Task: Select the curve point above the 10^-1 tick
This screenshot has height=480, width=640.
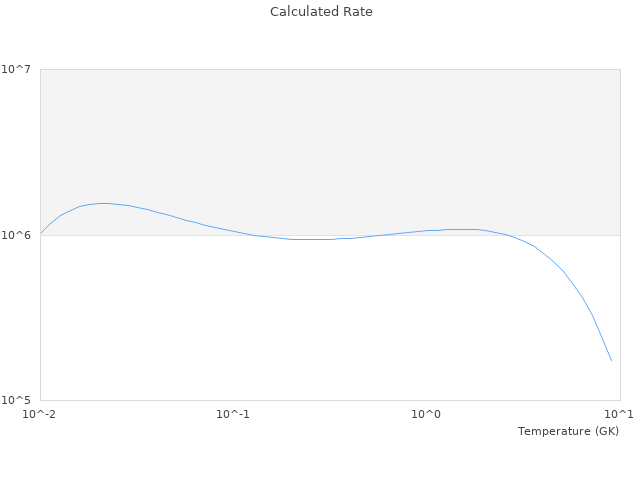Action: click(x=233, y=230)
